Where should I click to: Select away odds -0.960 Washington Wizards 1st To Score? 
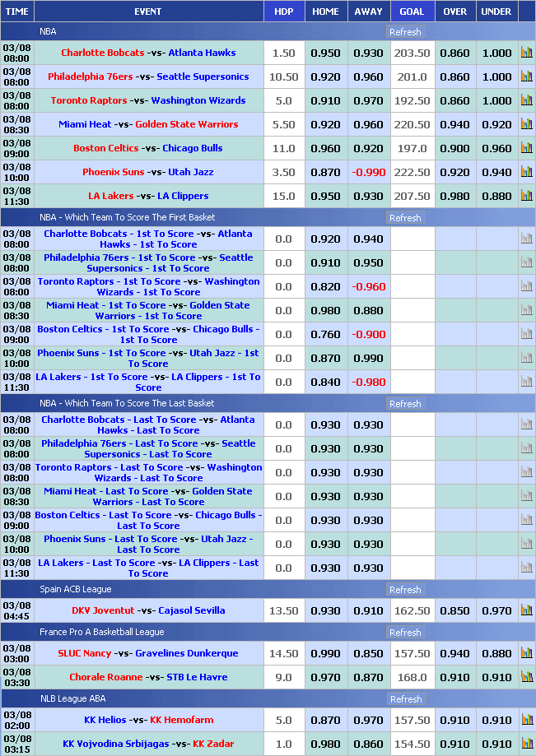369,286
